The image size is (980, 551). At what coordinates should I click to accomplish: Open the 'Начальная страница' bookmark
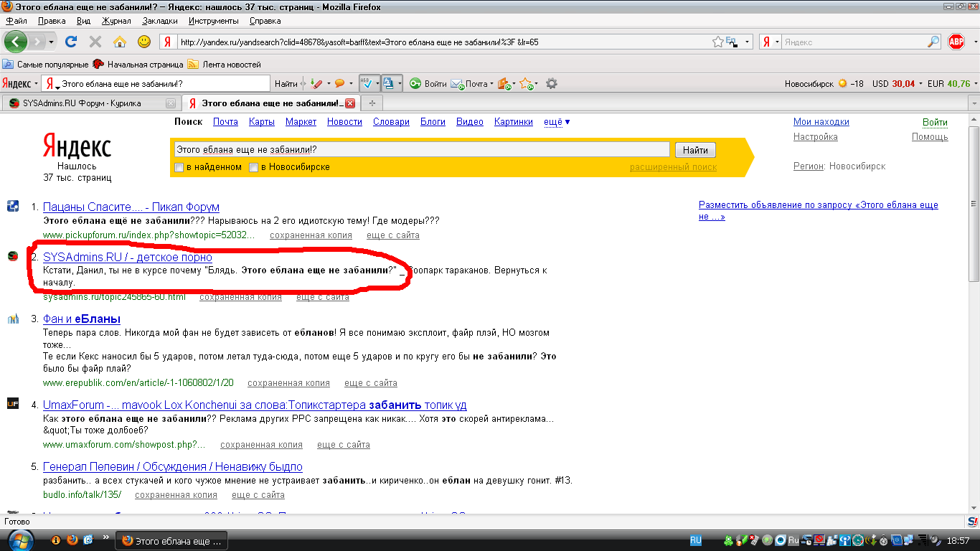point(138,65)
